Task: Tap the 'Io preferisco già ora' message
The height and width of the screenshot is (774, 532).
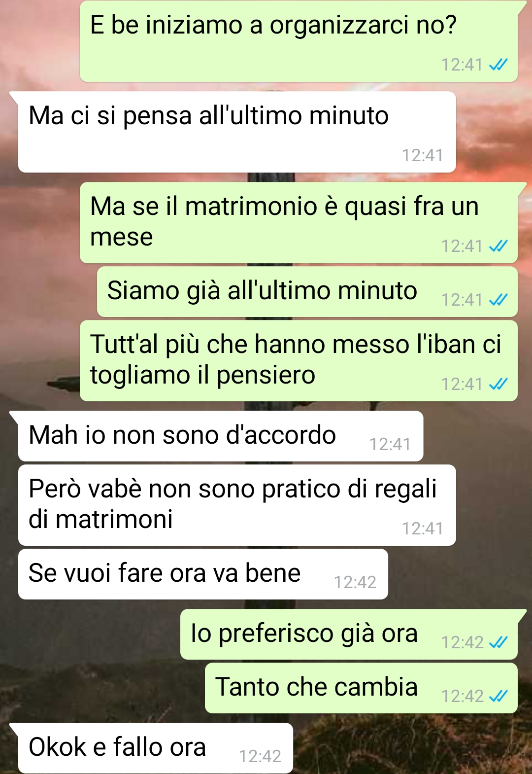Action: pos(349,634)
